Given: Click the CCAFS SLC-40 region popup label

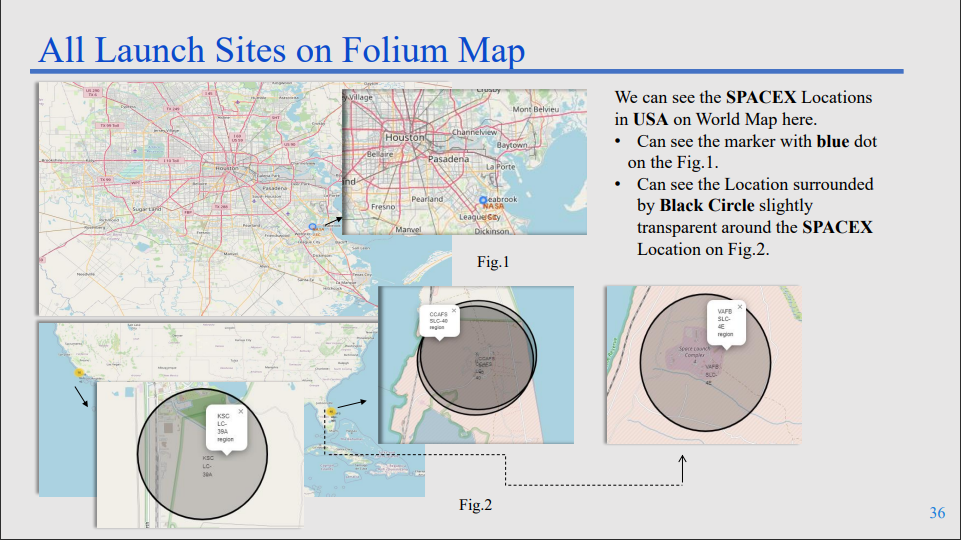Looking at the screenshot, I should 438,321.
